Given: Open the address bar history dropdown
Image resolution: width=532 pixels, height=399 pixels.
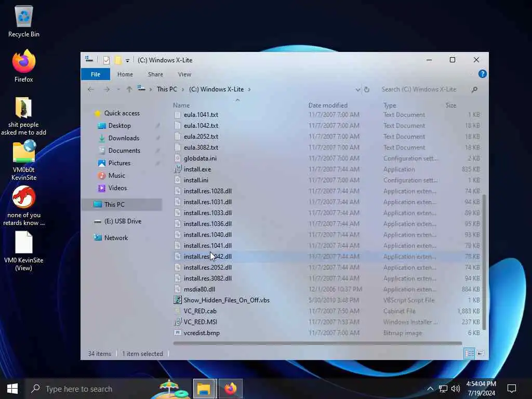Looking at the screenshot, I should pyautogui.click(x=357, y=89).
